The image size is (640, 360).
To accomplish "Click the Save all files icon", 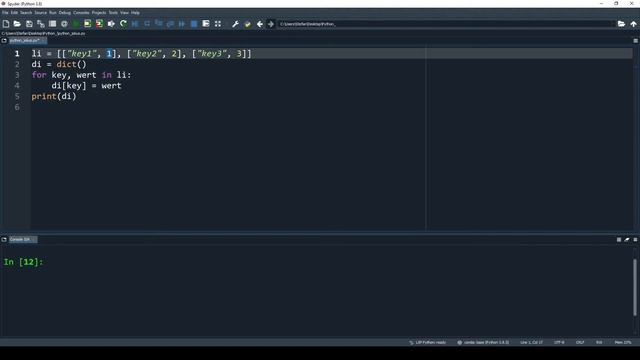I will coord(41,24).
